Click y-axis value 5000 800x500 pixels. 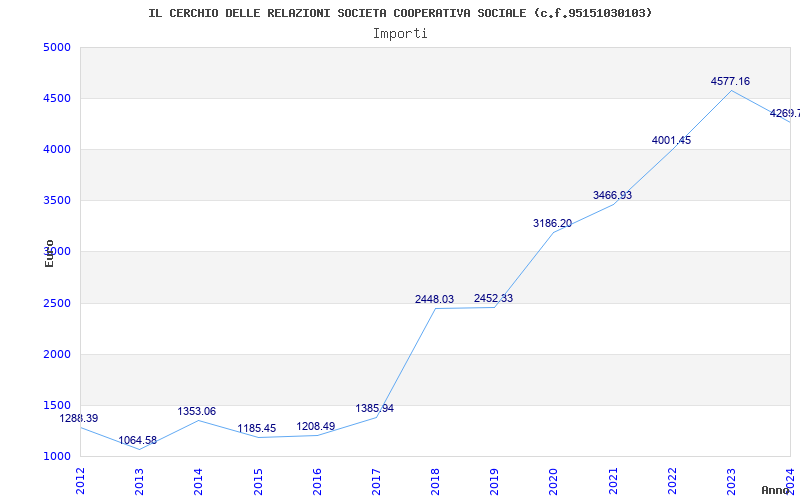[57, 47]
